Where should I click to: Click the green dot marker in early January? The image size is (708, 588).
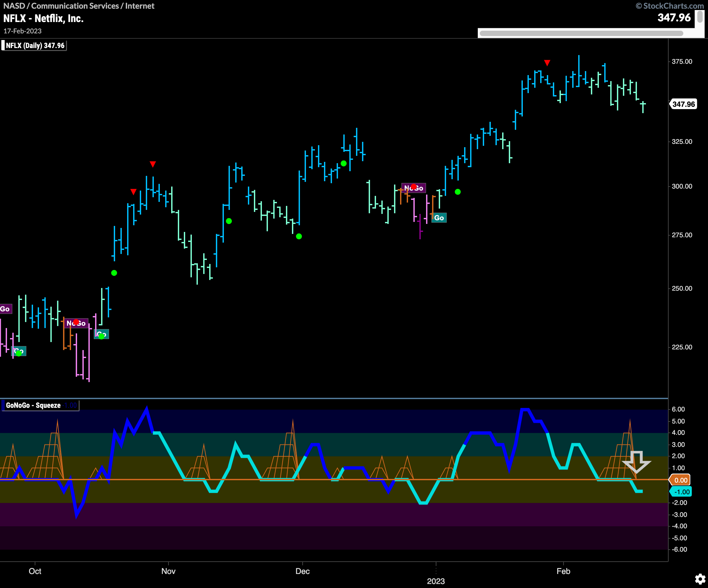[458, 192]
